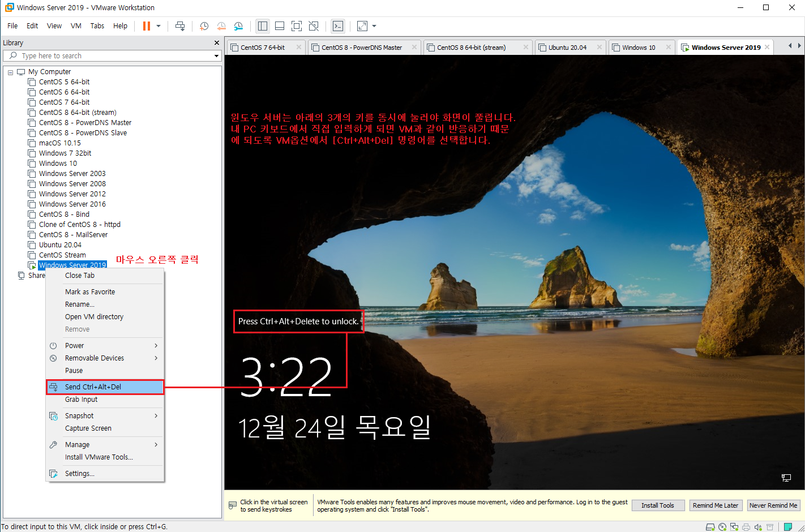Switch to CentOS 8 - PowerDNS Master tab

(362, 48)
